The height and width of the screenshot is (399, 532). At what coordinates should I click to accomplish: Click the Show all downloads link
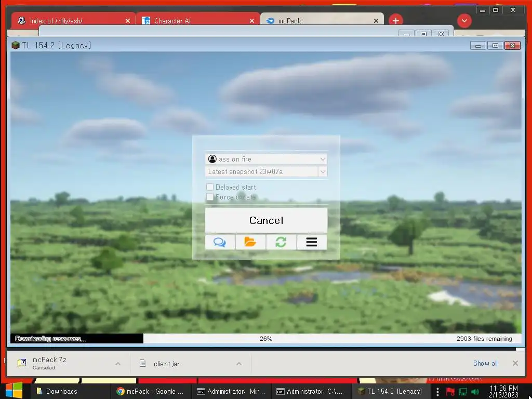pyautogui.click(x=485, y=363)
